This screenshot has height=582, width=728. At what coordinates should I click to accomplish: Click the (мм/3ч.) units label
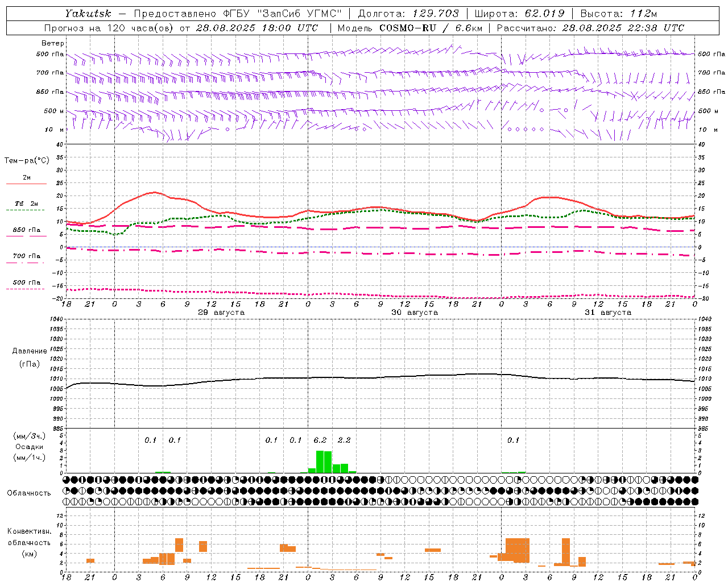coord(29,436)
